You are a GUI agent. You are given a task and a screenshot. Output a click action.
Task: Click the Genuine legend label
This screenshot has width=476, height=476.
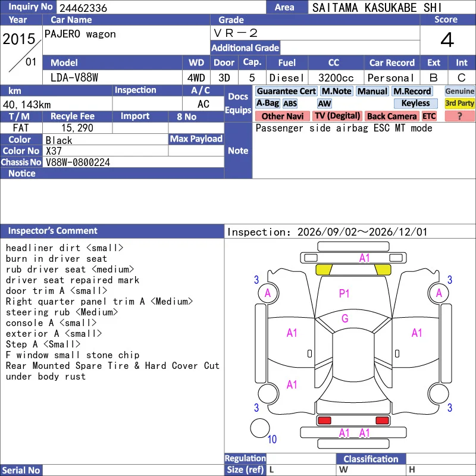click(x=459, y=91)
